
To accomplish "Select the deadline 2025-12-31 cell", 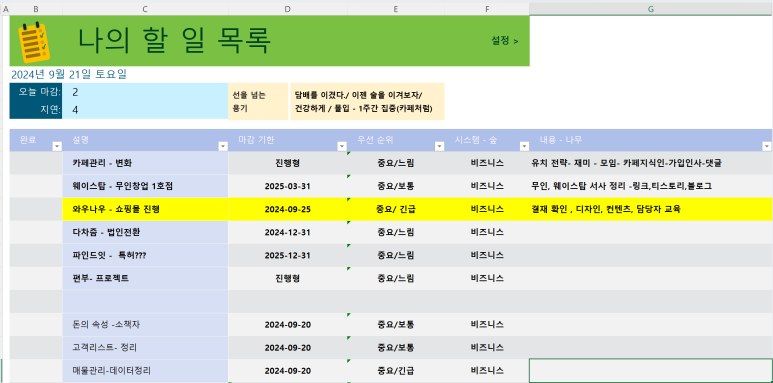I will [287, 255].
